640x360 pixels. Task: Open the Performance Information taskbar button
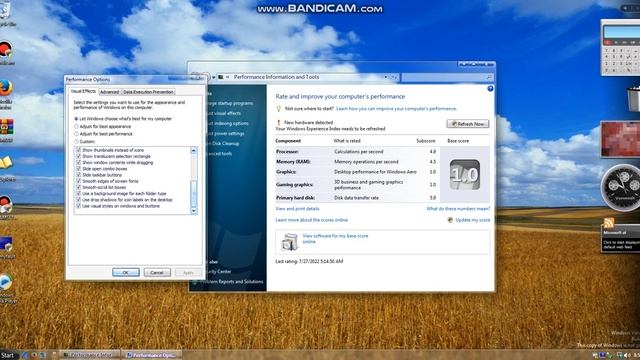click(90, 355)
